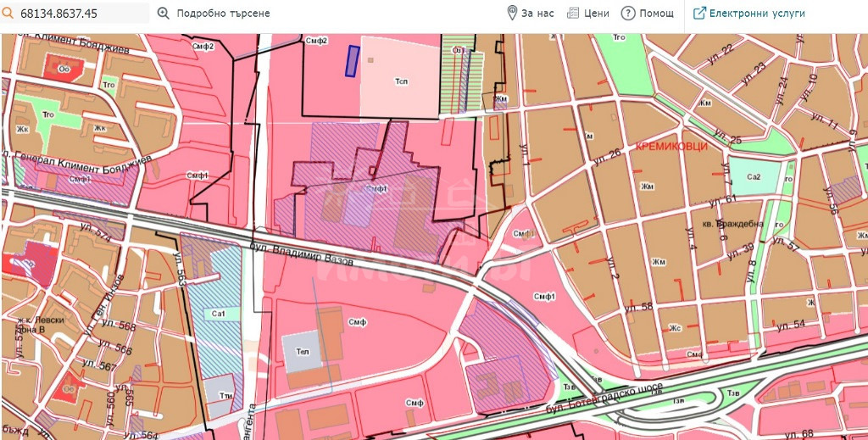Click the blue hatched Са1 zone
This screenshot has width=868, height=440.
point(218,315)
